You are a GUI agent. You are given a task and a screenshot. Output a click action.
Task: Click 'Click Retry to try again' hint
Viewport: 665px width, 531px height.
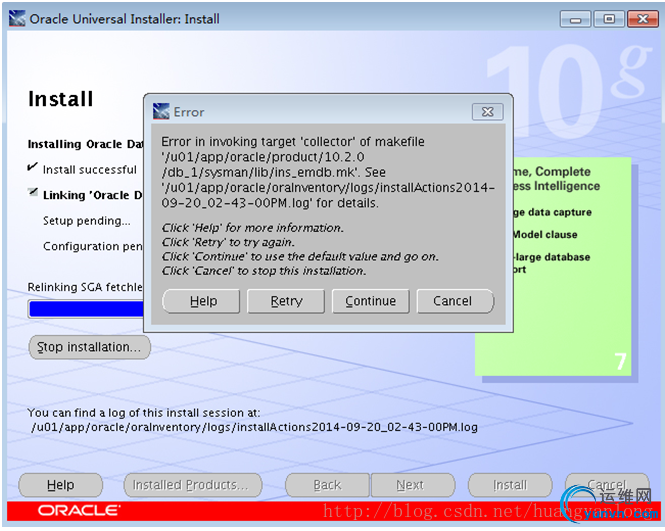pos(228,242)
